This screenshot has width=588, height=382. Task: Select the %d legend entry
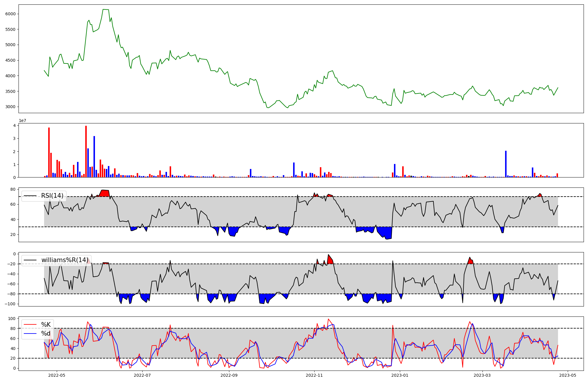(46, 334)
